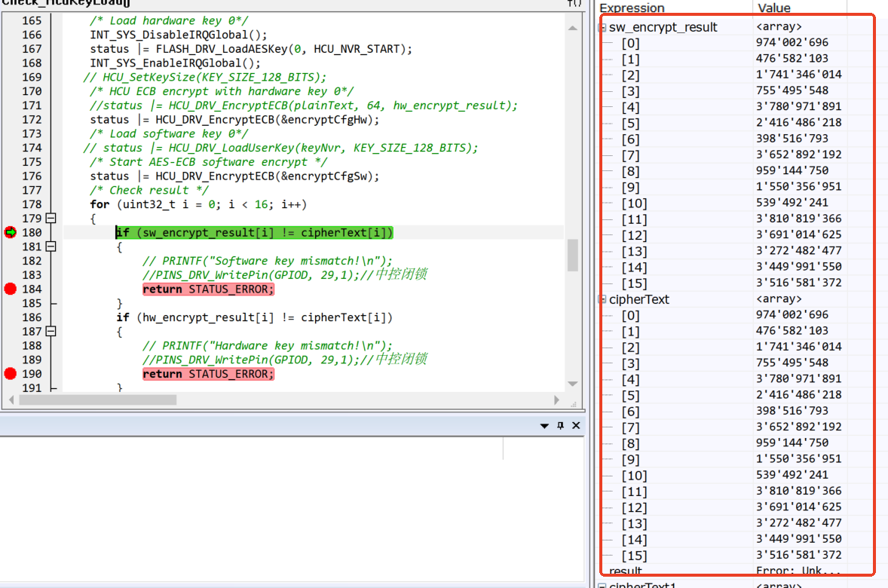This screenshot has width=888, height=588.
Task: Click horizontal scrollbar left arrow
Action: click(x=11, y=400)
